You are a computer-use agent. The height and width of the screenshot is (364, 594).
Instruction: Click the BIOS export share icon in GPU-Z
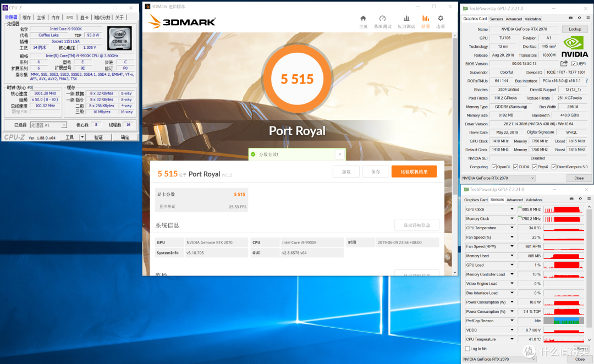tap(564, 63)
